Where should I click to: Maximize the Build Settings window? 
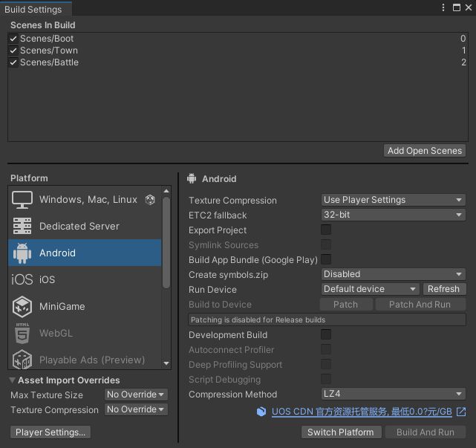(x=456, y=7)
